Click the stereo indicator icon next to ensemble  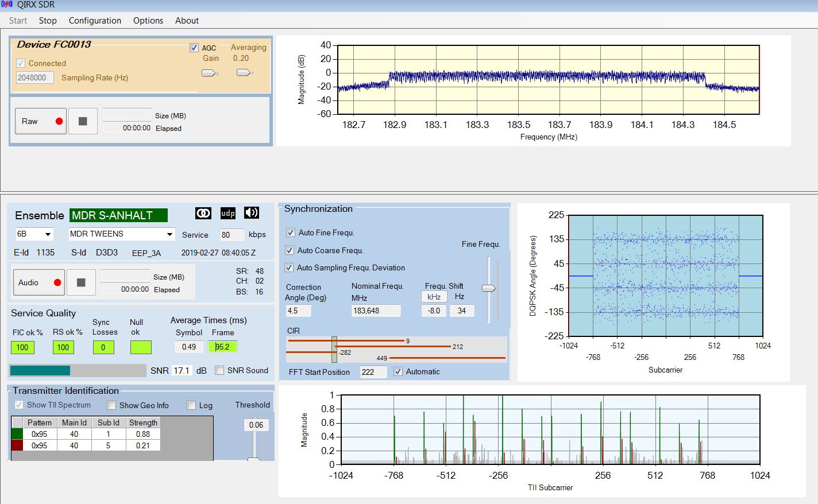click(x=203, y=213)
